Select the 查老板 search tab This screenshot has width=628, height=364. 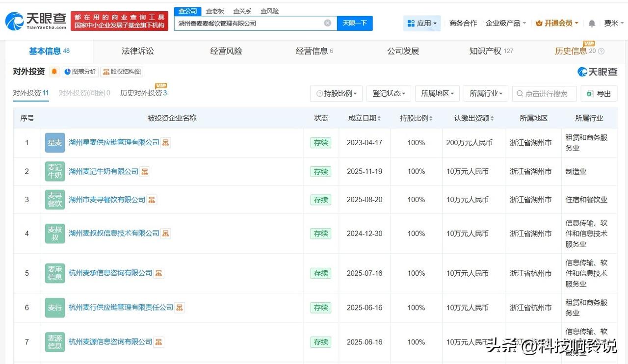tap(215, 11)
